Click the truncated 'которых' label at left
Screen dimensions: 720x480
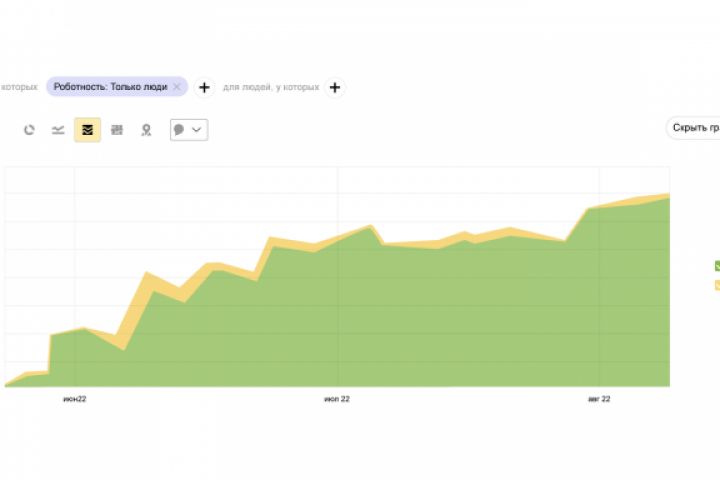point(19,87)
